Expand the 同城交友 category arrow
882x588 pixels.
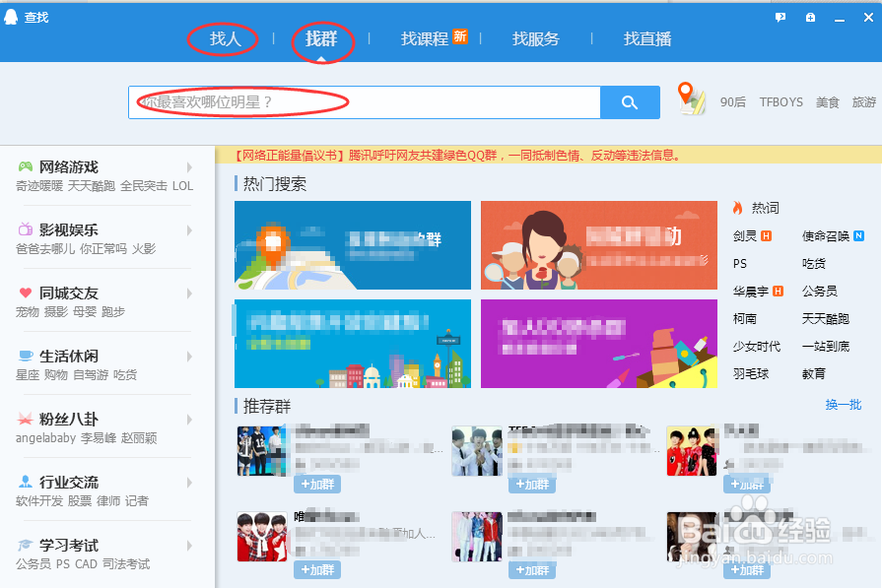189,293
